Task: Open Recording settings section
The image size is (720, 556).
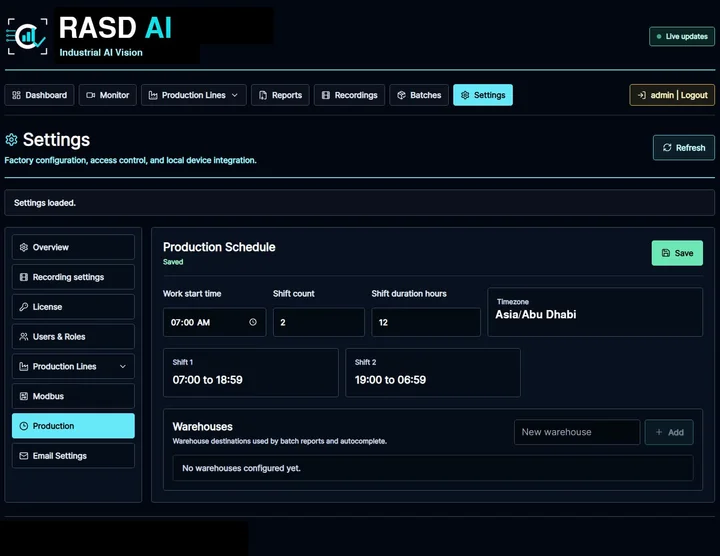Action: tap(73, 277)
